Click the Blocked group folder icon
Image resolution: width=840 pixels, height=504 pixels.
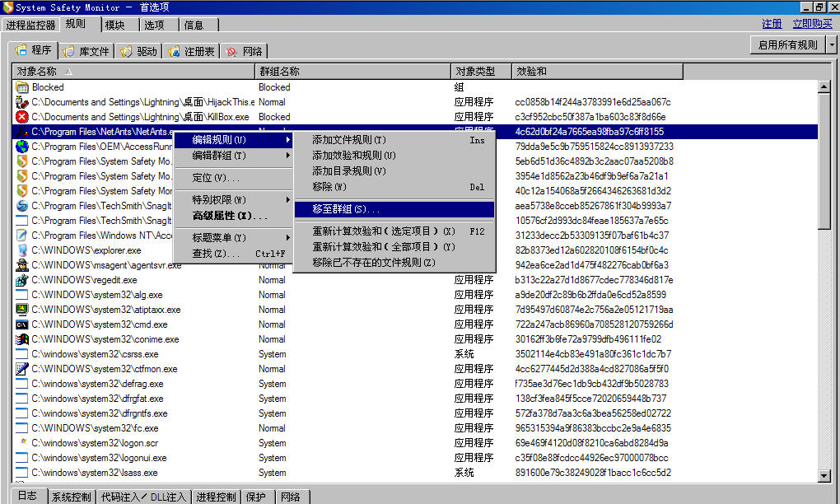[x=22, y=87]
